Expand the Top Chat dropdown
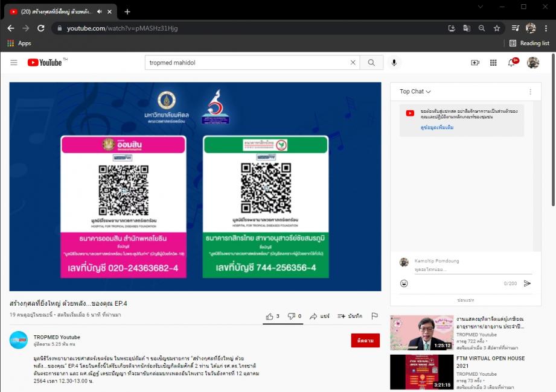 [415, 91]
